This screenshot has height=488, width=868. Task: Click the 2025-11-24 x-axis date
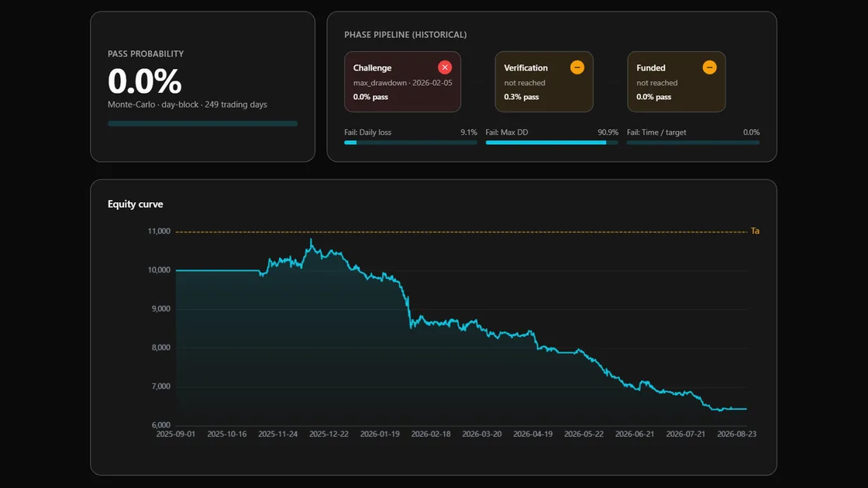click(x=278, y=435)
